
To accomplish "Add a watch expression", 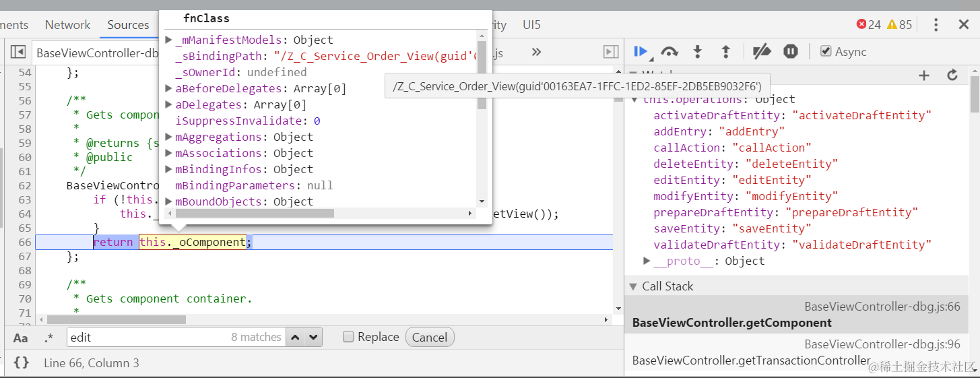I will [x=924, y=75].
